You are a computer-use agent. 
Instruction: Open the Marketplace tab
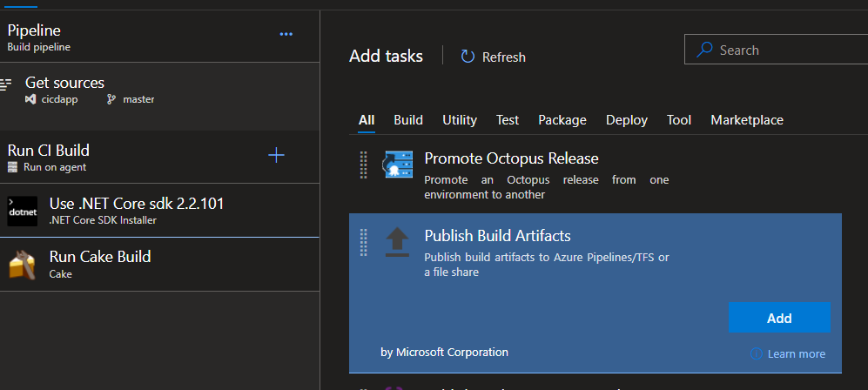pos(746,120)
